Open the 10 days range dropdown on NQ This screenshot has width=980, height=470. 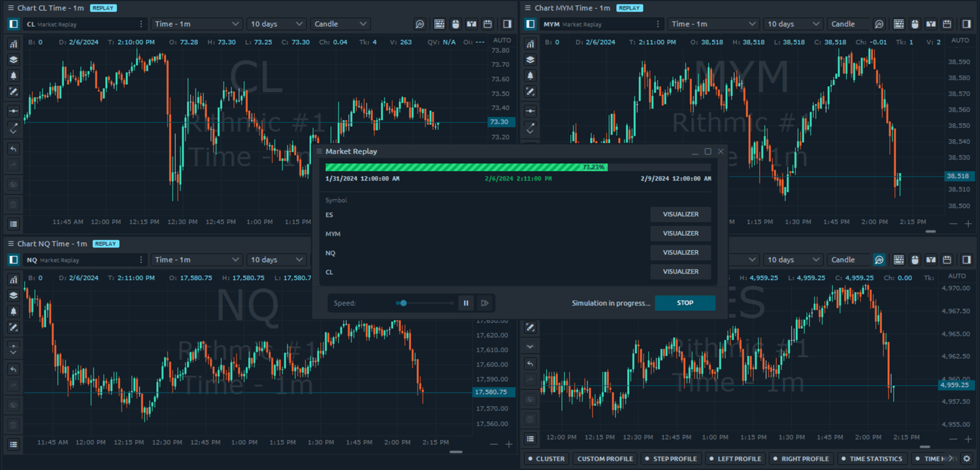276,259
